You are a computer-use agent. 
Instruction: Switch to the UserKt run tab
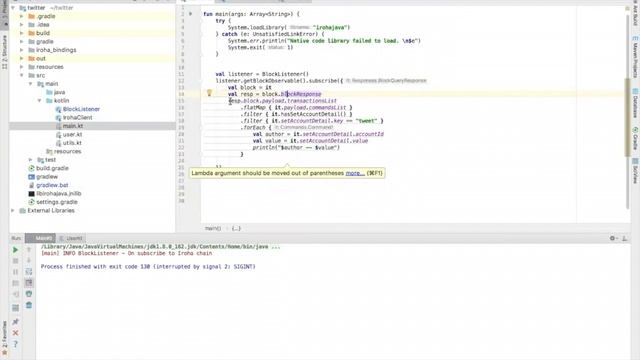coord(71,238)
